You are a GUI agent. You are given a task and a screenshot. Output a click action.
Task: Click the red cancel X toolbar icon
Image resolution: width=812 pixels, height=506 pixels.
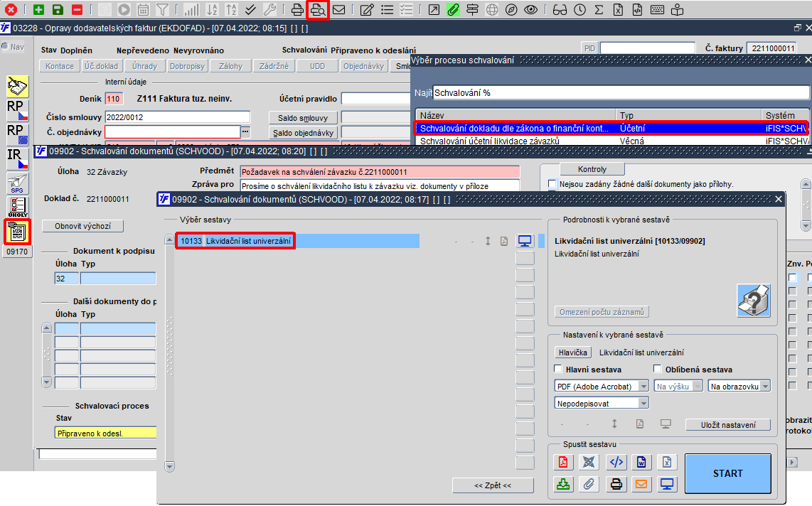[x=11, y=9]
